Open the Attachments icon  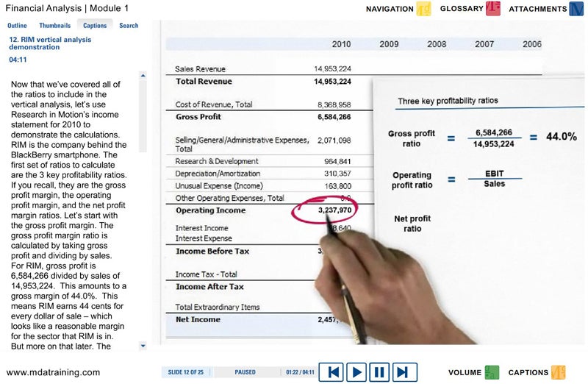click(578, 10)
